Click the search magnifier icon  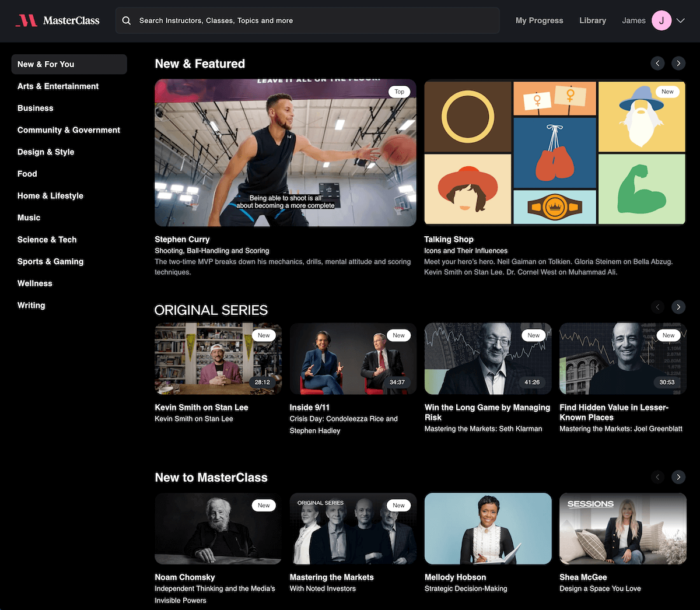tap(127, 20)
